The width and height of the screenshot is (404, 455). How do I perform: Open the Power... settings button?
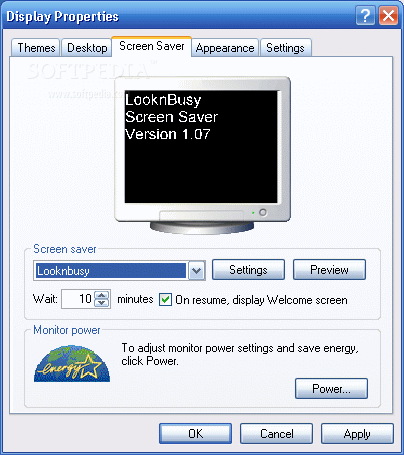331,389
